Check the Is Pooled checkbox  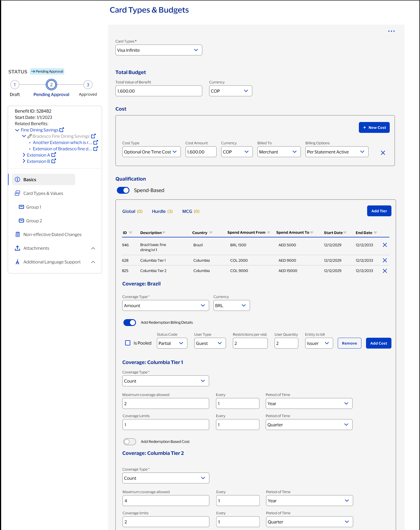[x=128, y=343]
